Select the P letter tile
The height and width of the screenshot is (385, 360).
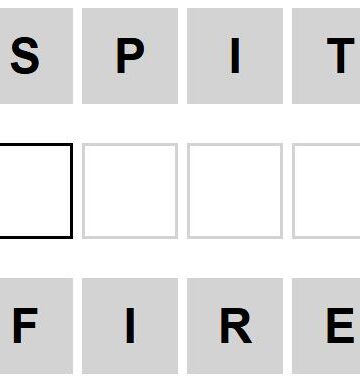click(130, 56)
